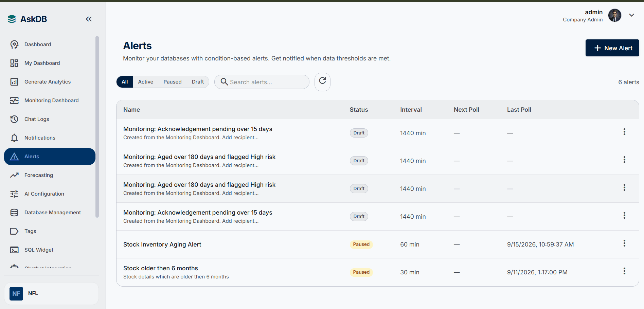Click the SQL Widget terminal icon

(14, 250)
